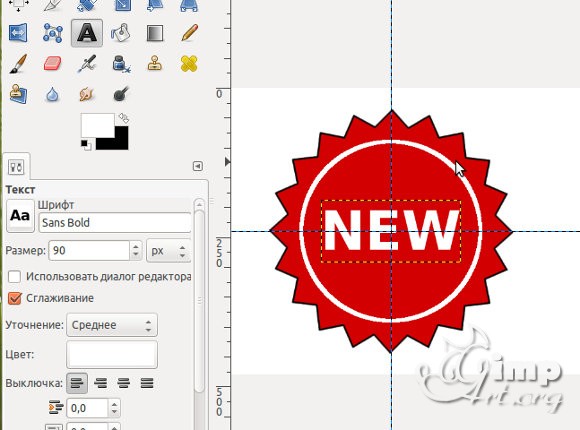Activate the Eraser tool

pos(52,64)
